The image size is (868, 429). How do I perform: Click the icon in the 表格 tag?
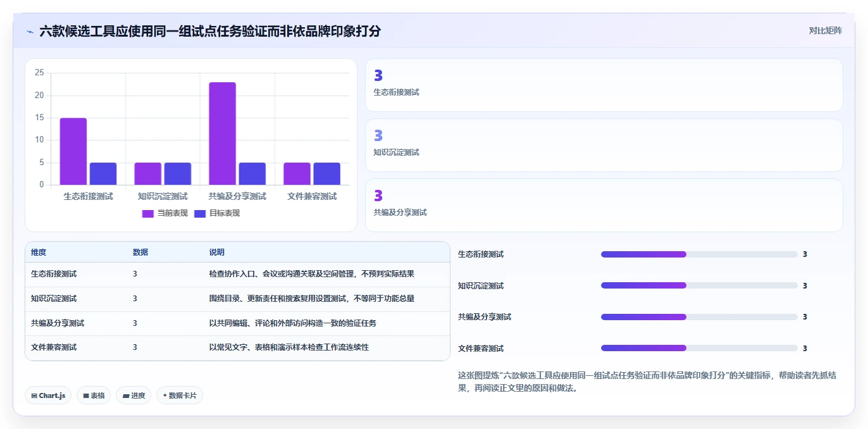(86, 395)
